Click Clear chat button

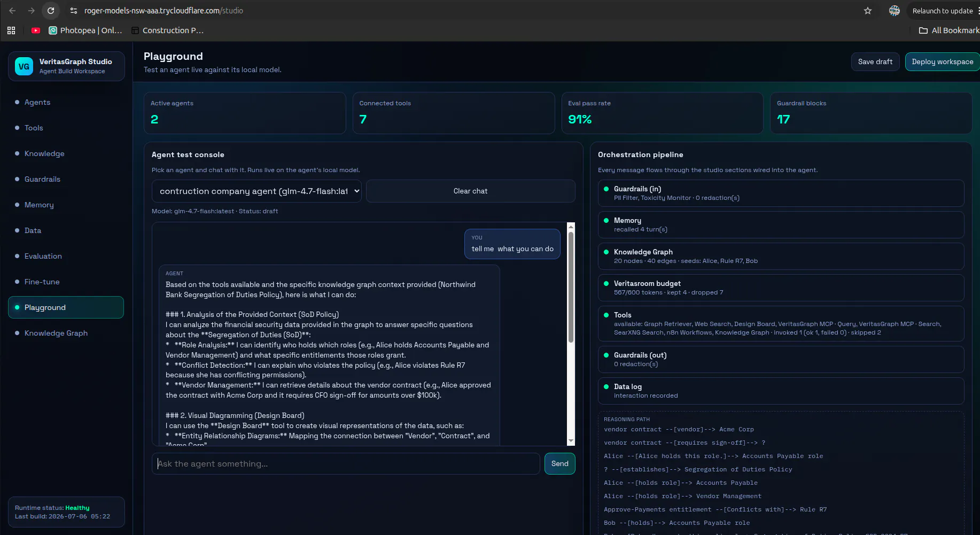coord(470,191)
